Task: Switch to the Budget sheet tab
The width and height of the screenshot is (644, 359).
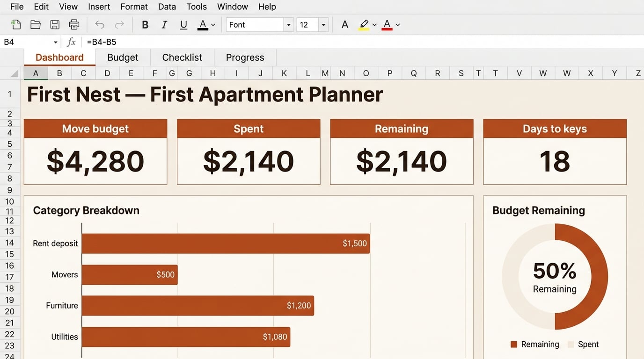Action: tap(123, 57)
